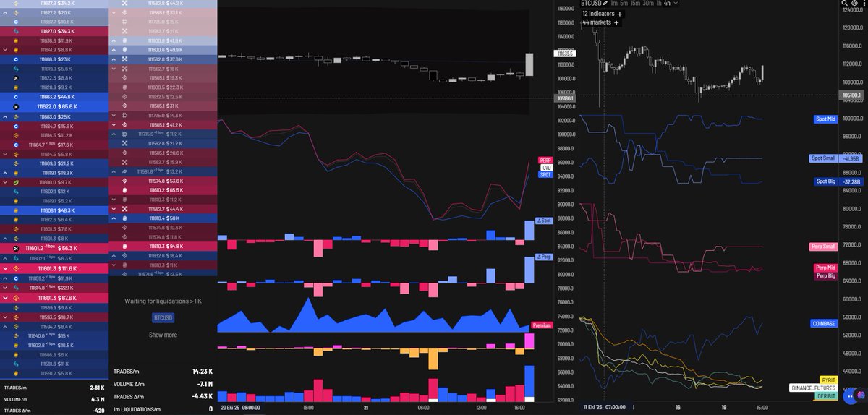The image size is (868, 415).
Task: Click Coinbase icon in the 111666.8 $23 K row
Action: 16,59
